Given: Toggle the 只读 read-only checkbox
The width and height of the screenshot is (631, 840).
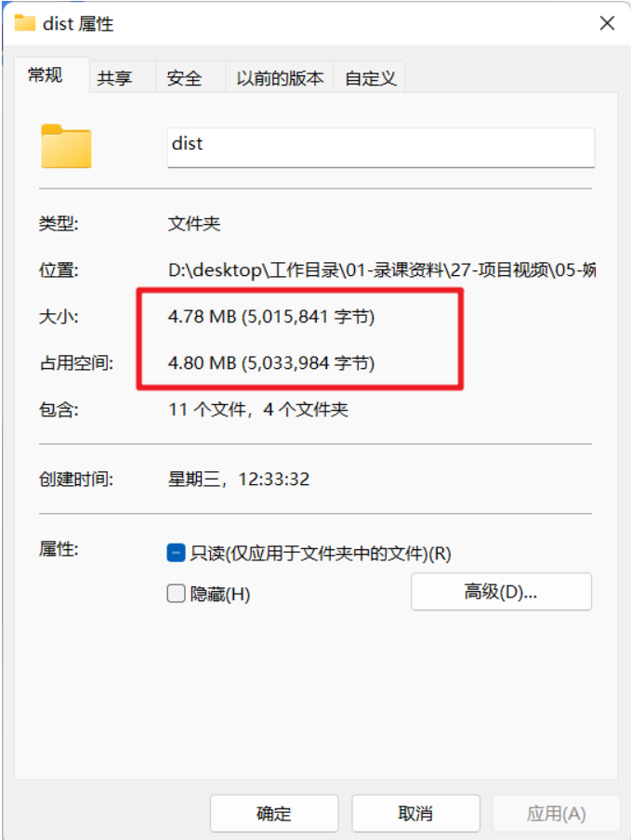Looking at the screenshot, I should [x=177, y=553].
